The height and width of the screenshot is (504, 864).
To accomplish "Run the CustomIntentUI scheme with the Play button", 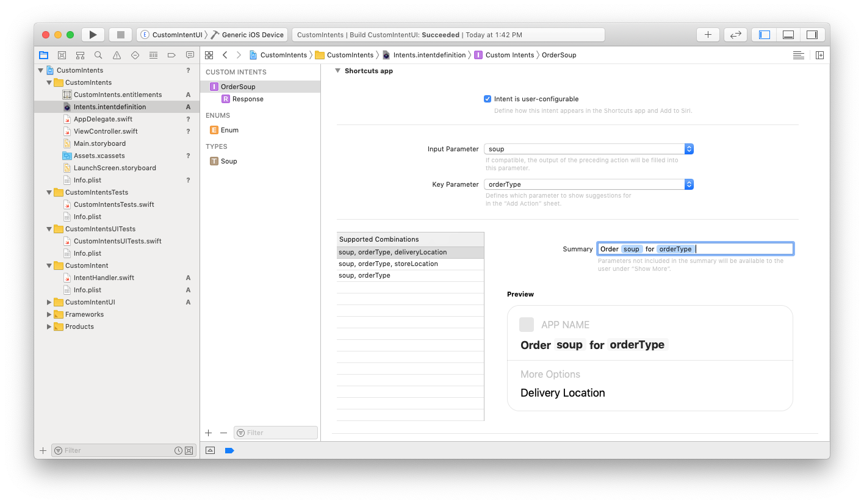I will click(x=93, y=34).
